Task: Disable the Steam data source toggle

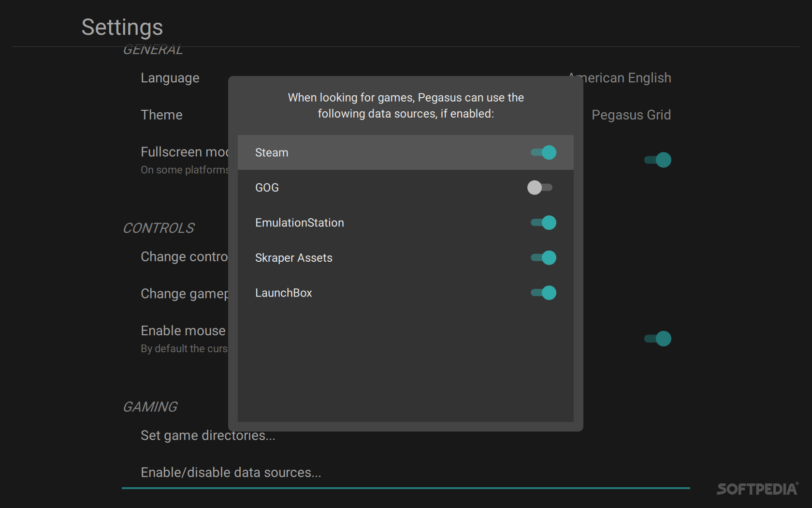Action: (543, 152)
